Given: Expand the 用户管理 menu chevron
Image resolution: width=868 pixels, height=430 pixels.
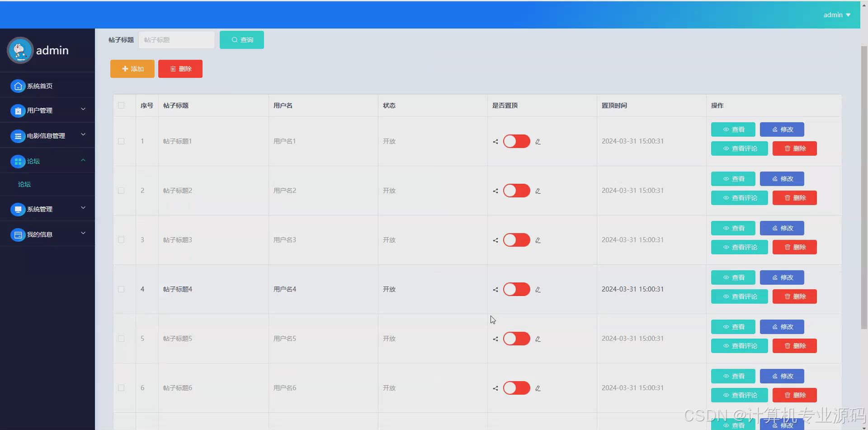Looking at the screenshot, I should 83,109.
